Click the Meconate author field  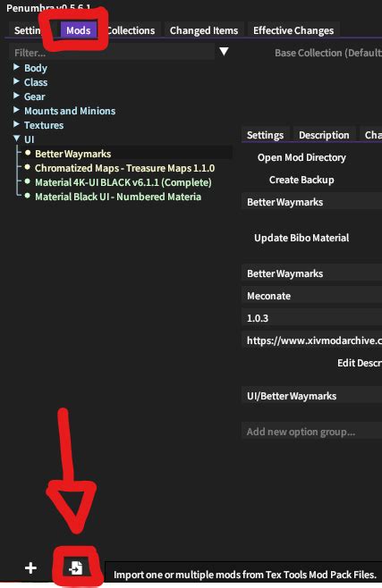pyautogui.click(x=312, y=296)
